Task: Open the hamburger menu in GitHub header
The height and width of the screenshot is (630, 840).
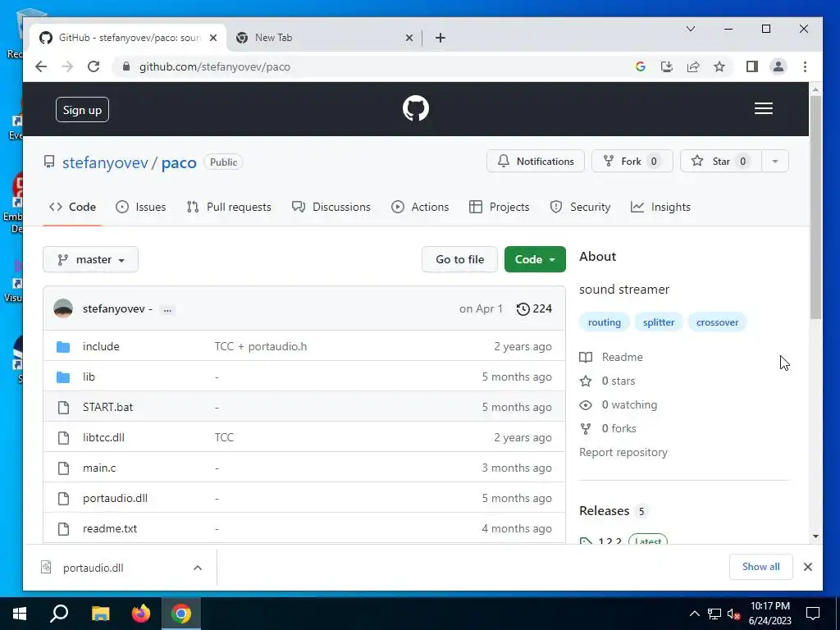Action: [x=764, y=109]
